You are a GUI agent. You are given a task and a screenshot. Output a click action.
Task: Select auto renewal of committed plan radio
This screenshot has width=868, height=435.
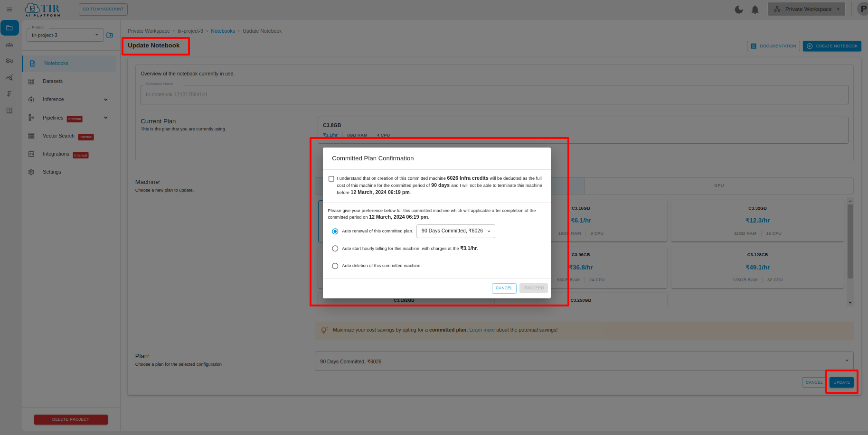click(335, 231)
